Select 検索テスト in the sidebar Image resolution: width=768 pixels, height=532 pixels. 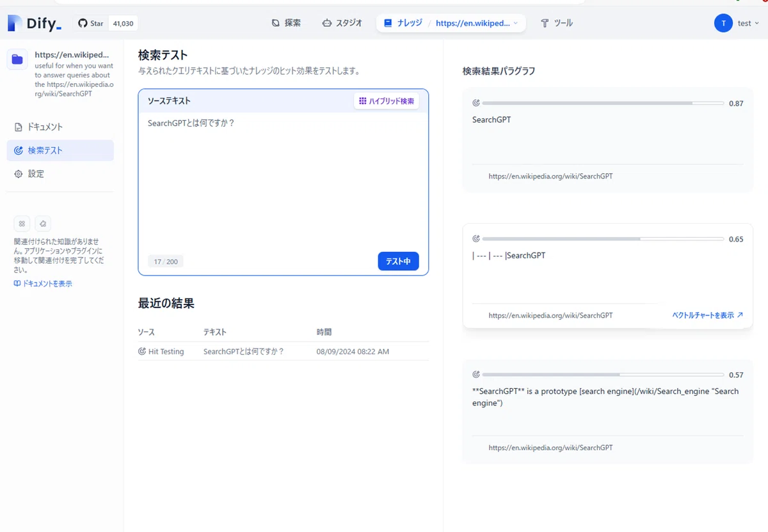click(x=60, y=150)
